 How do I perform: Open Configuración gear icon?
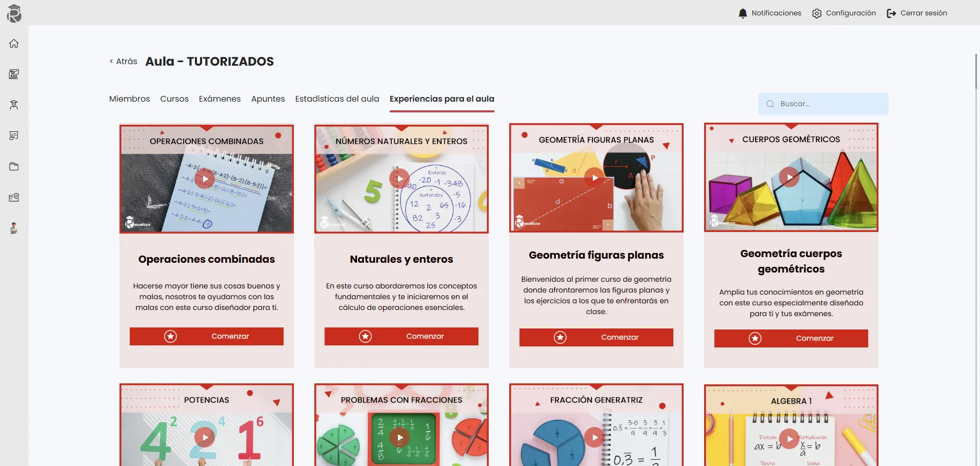point(817,13)
